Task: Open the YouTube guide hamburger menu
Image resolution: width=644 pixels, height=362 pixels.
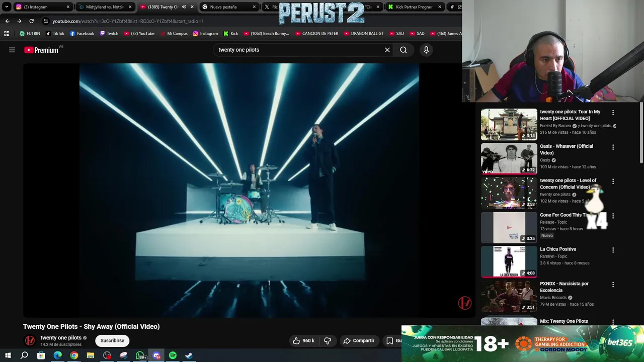Action: click(12, 50)
